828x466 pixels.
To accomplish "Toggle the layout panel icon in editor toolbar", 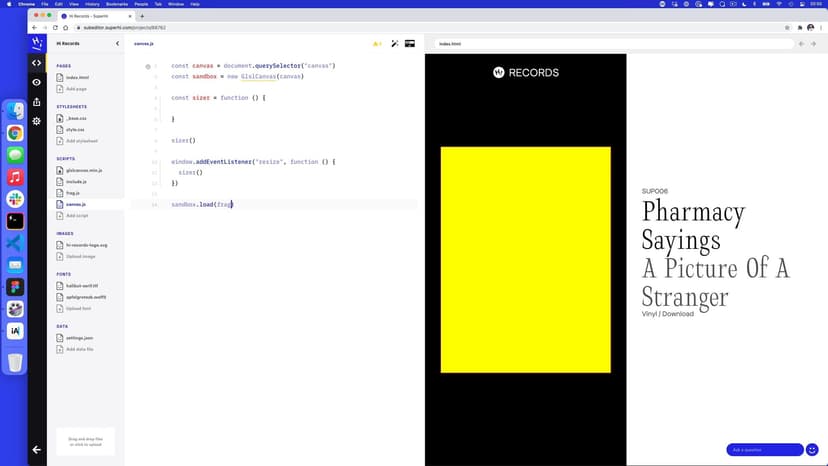I will pyautogui.click(x=410, y=44).
